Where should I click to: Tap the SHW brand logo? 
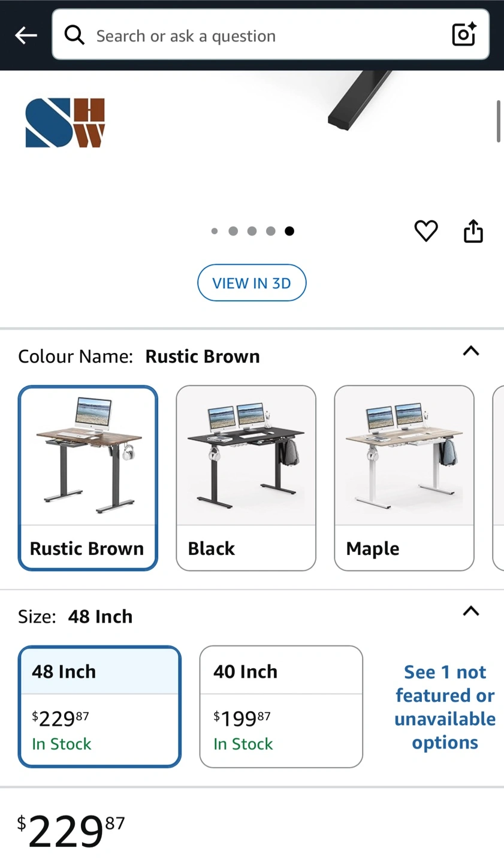(65, 123)
